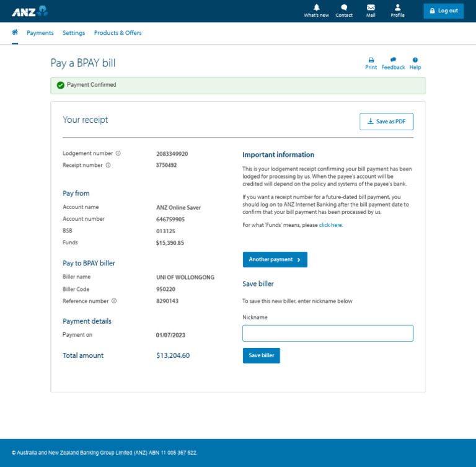
Task: Click the Receipt number info icon
Action: pos(108,166)
